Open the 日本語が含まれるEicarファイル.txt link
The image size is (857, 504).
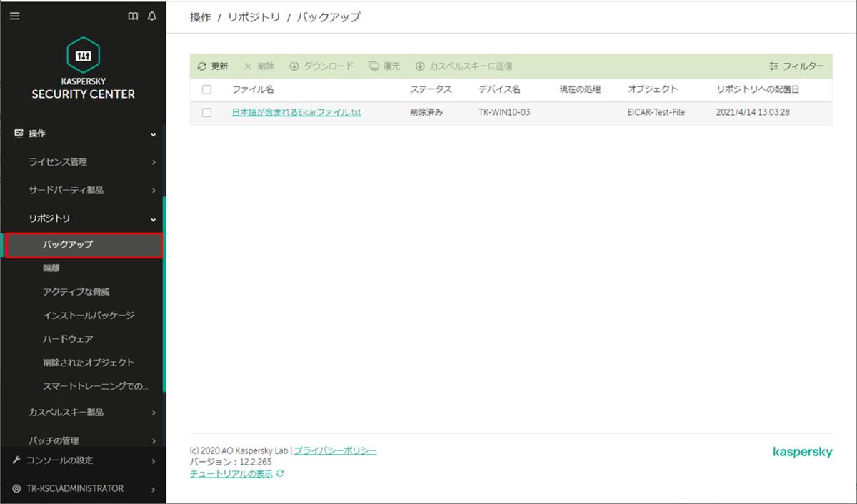click(x=296, y=112)
